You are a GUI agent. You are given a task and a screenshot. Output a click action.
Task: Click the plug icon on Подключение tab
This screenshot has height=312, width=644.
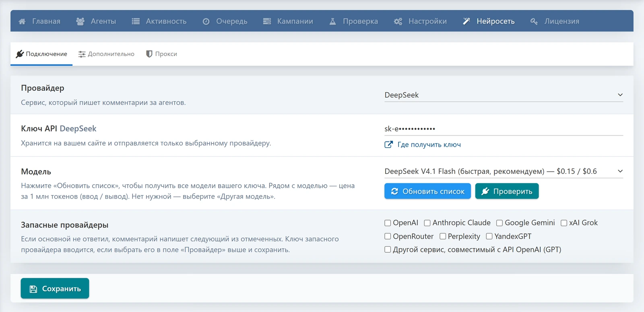click(x=20, y=54)
